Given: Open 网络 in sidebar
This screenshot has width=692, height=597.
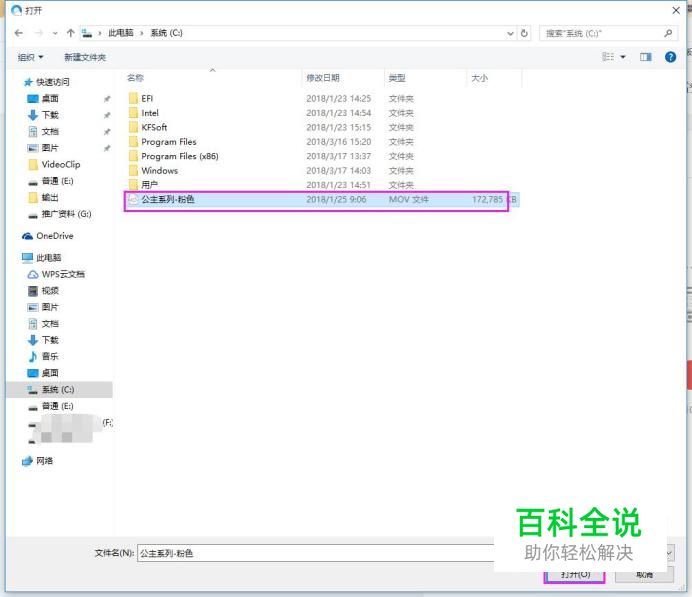Looking at the screenshot, I should tap(44, 461).
